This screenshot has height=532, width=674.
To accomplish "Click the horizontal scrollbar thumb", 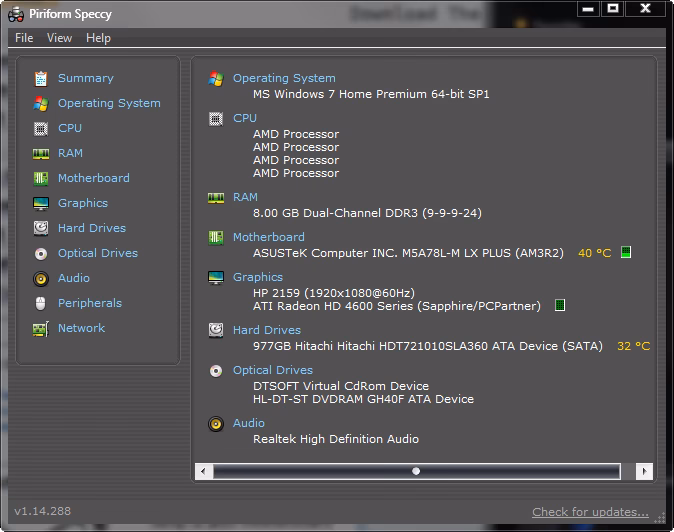I will (x=417, y=471).
